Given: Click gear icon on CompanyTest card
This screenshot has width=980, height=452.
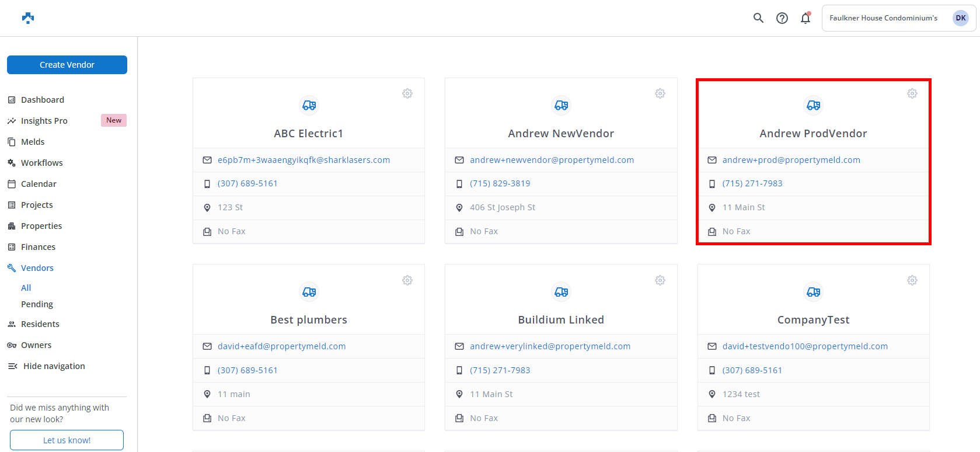Looking at the screenshot, I should [x=912, y=280].
